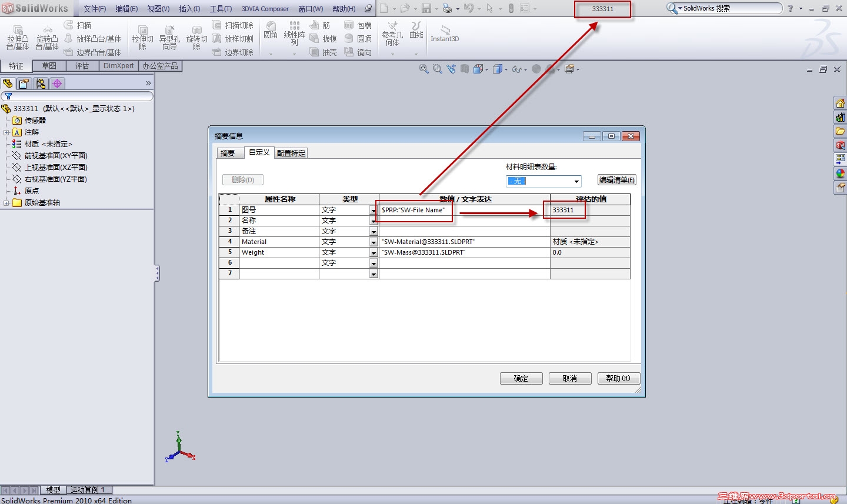Click the 编辑清单(E) button

(x=617, y=180)
